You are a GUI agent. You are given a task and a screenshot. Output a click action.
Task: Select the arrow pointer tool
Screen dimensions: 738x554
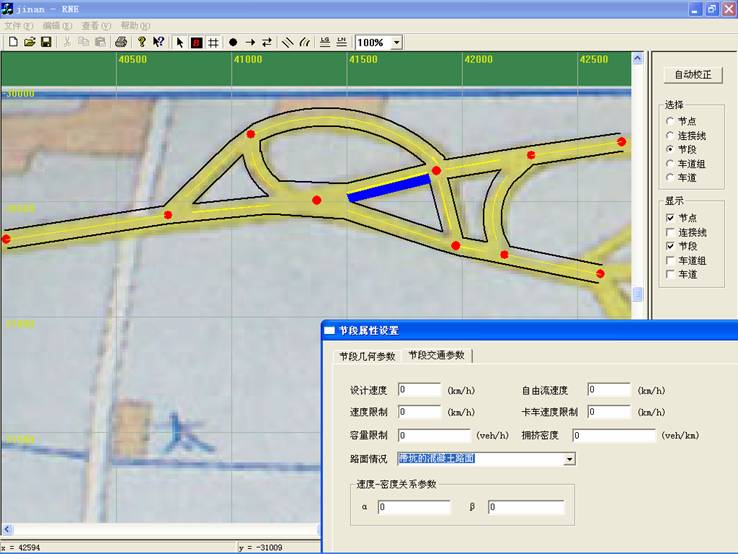180,42
